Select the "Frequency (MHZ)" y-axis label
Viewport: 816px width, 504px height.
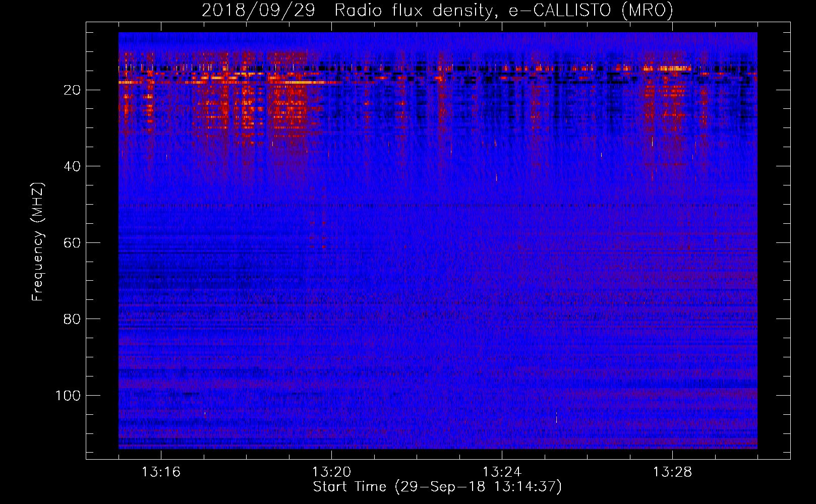coord(38,241)
